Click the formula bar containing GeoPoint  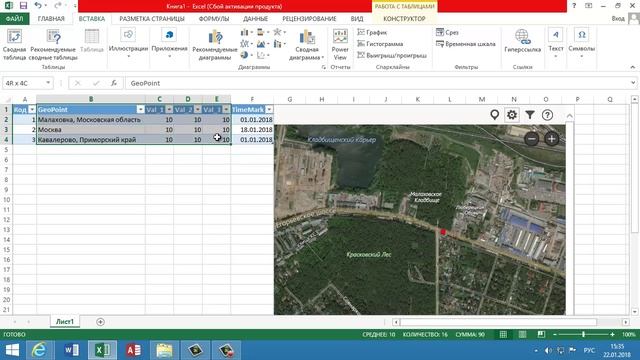[378, 83]
